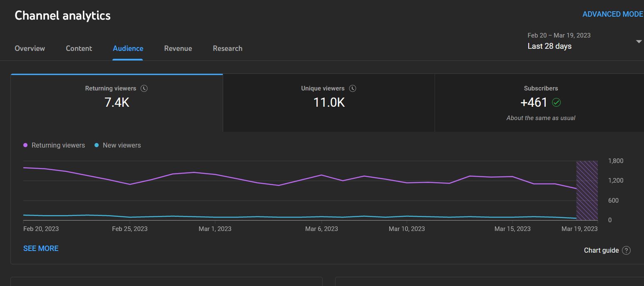Expand the Last 28 days selector
This screenshot has width=644, height=286.
tap(550, 46)
